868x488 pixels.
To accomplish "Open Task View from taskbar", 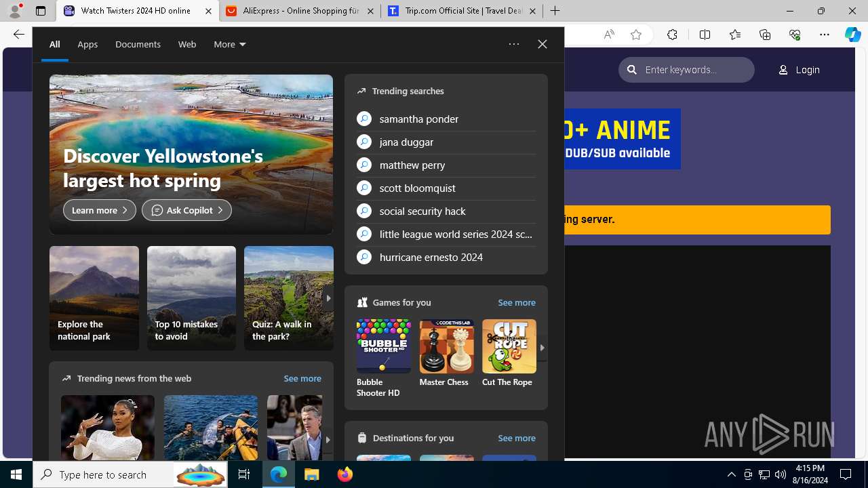I will pos(244,474).
